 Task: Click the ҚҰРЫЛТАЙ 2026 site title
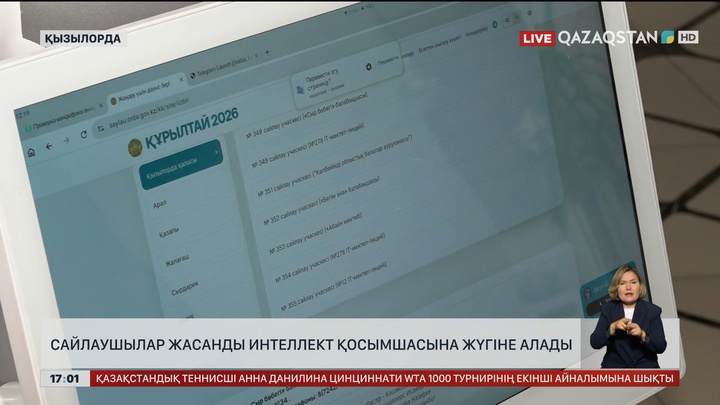coord(192,128)
